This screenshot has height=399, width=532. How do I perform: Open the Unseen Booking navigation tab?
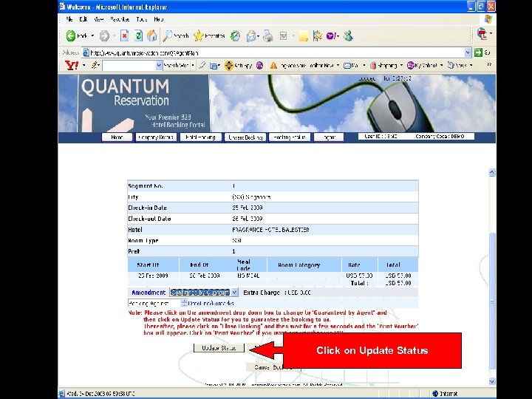[245, 137]
